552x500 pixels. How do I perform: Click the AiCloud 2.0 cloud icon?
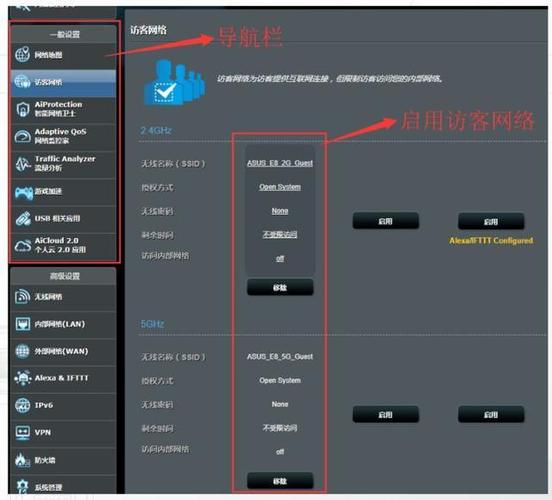pyautogui.click(x=23, y=245)
